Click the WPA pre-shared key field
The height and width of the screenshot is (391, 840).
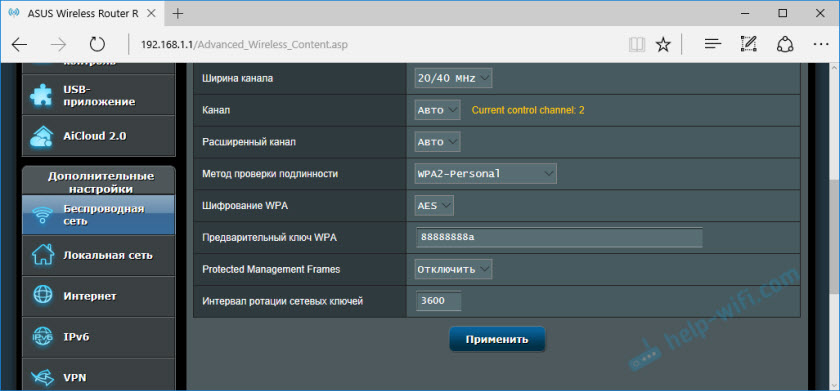click(559, 237)
